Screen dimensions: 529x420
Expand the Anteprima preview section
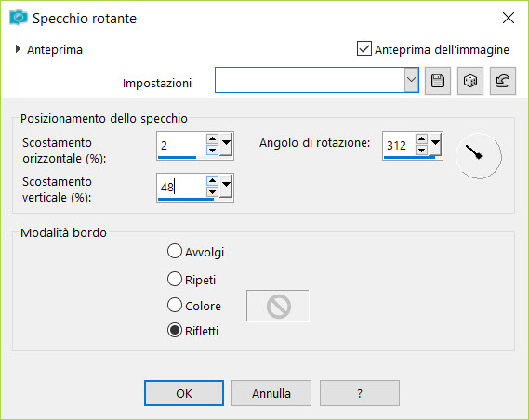click(x=18, y=49)
